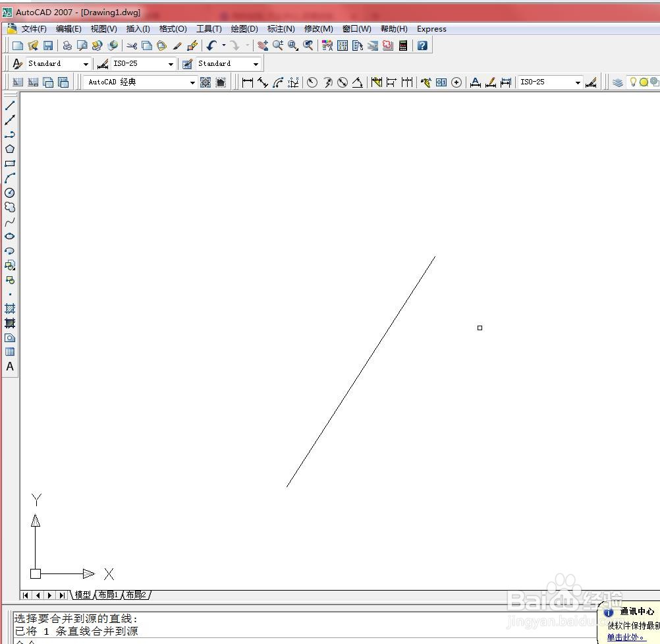
Task: Open the Express menu
Action: [x=431, y=29]
